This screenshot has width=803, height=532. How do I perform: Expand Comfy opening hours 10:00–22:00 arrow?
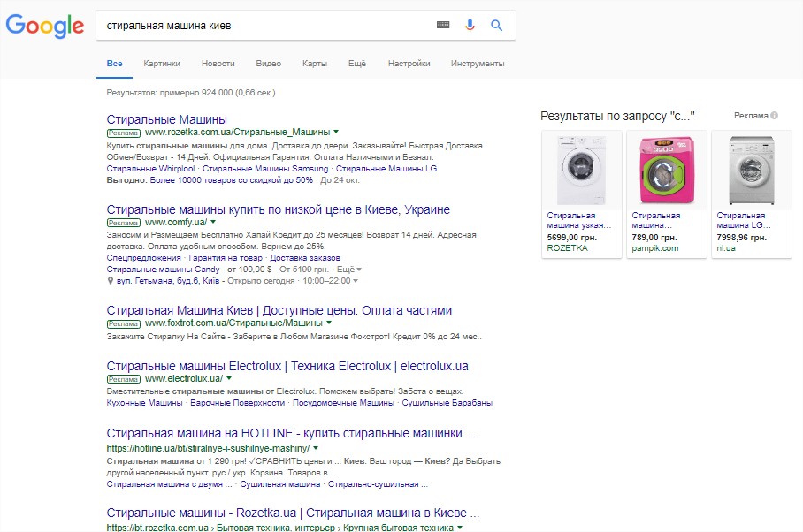356,281
